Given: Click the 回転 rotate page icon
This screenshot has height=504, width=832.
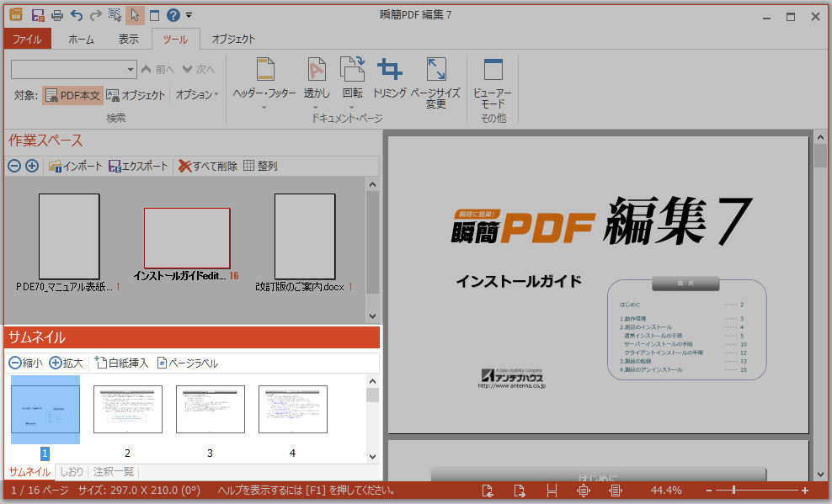Looking at the screenshot, I should tap(352, 70).
